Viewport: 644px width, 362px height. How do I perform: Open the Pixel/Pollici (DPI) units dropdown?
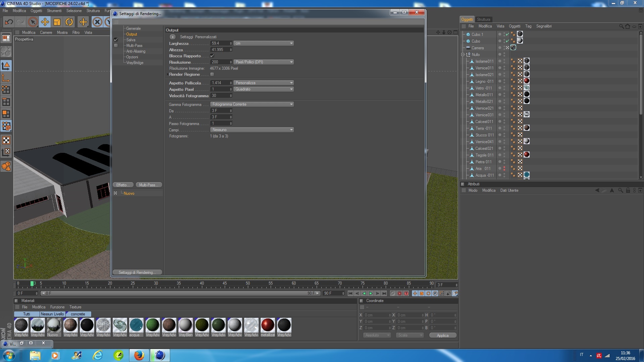pyautogui.click(x=264, y=62)
